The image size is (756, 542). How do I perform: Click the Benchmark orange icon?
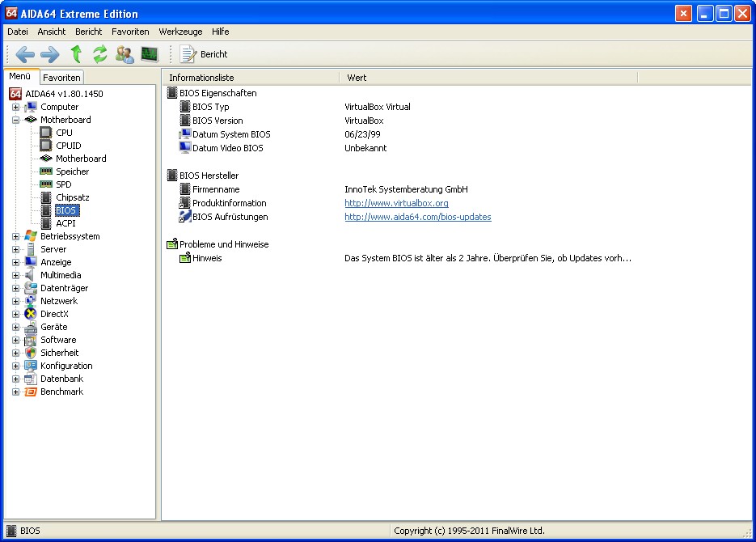(31, 392)
